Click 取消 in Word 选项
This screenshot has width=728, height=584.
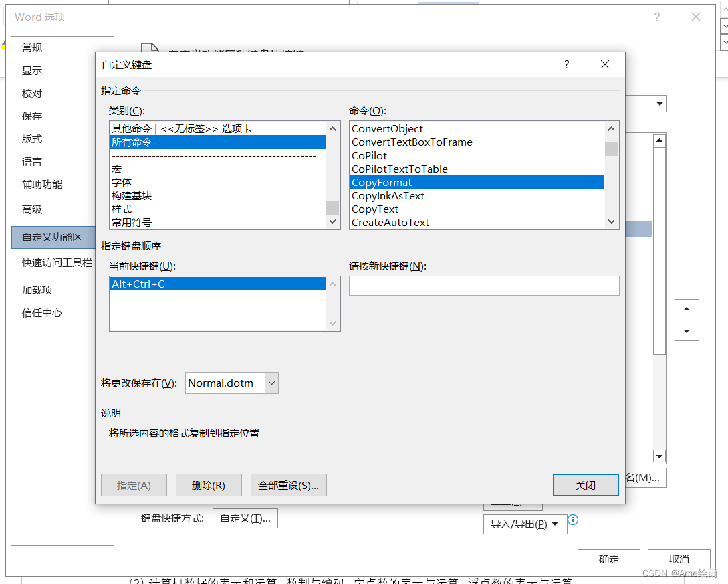(x=679, y=559)
